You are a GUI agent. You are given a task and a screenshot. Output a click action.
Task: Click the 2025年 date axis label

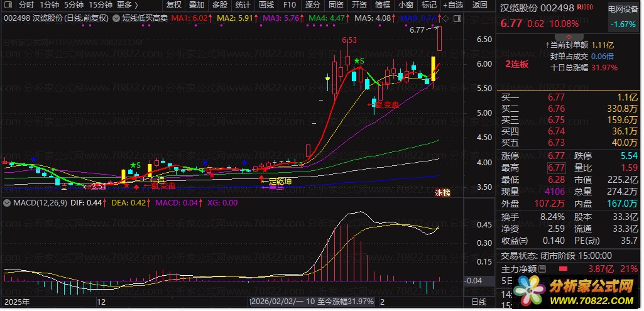click(17, 302)
